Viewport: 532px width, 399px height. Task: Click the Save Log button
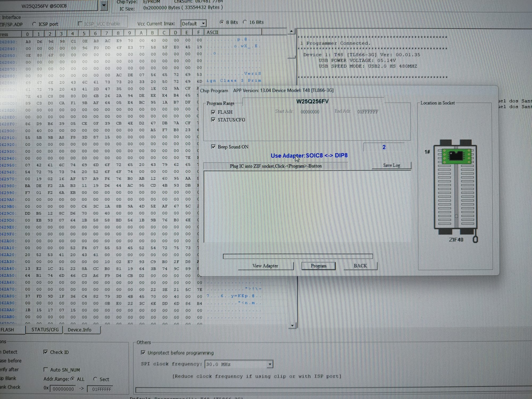pyautogui.click(x=391, y=165)
